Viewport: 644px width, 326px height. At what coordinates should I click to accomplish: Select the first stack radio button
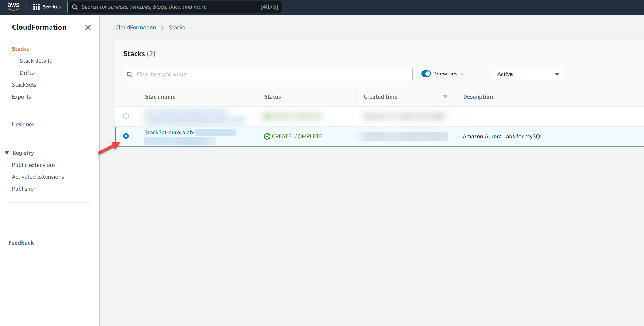pos(126,116)
